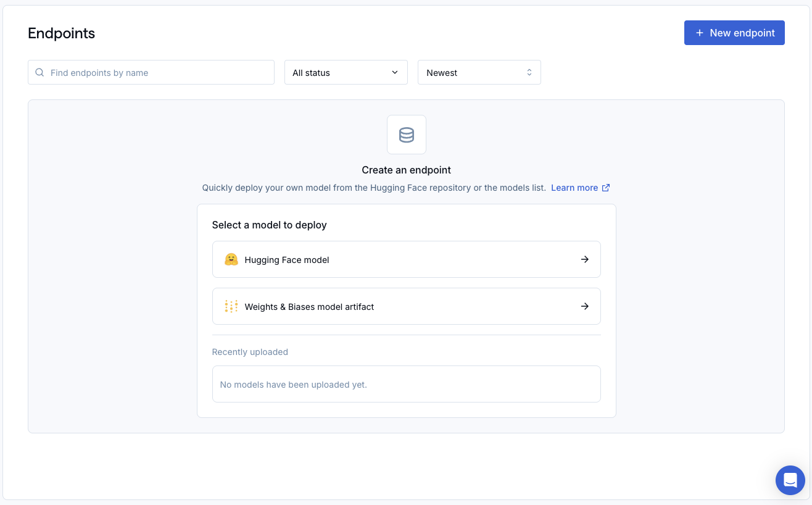Click the database icon above Create an endpoint
The image size is (812, 505).
[406, 134]
